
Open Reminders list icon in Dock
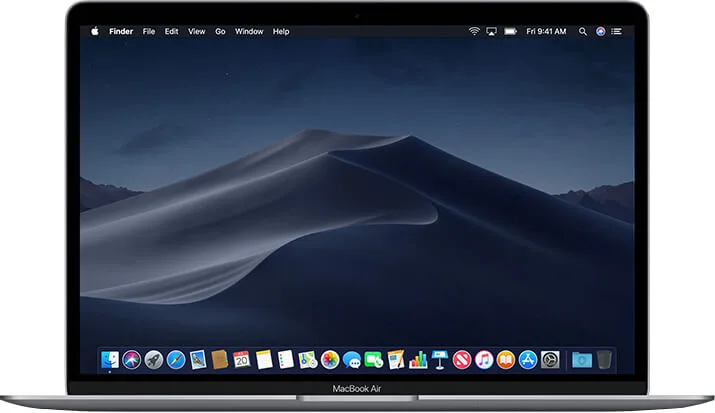(286, 360)
